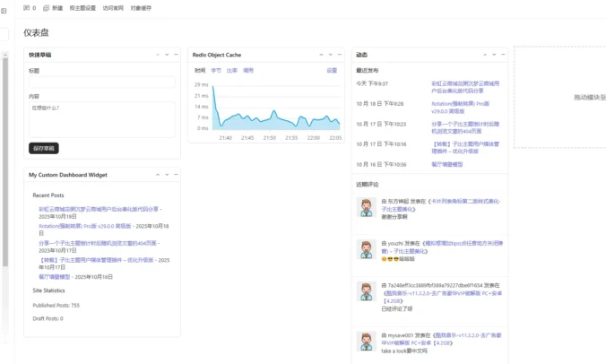Collapse the 快速草稿 quick draft widget
Image resolution: width=606 pixels, height=364 pixels.
[x=176, y=55]
